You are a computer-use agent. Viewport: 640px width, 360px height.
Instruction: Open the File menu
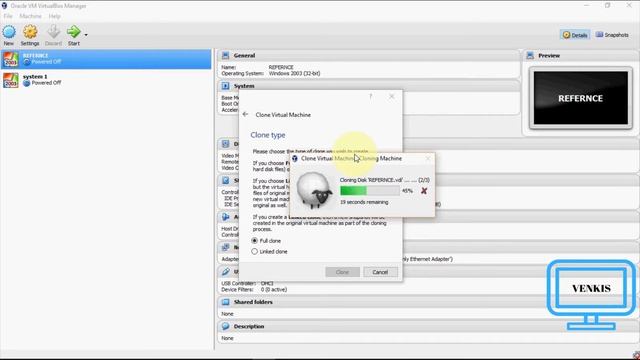[x=8, y=16]
